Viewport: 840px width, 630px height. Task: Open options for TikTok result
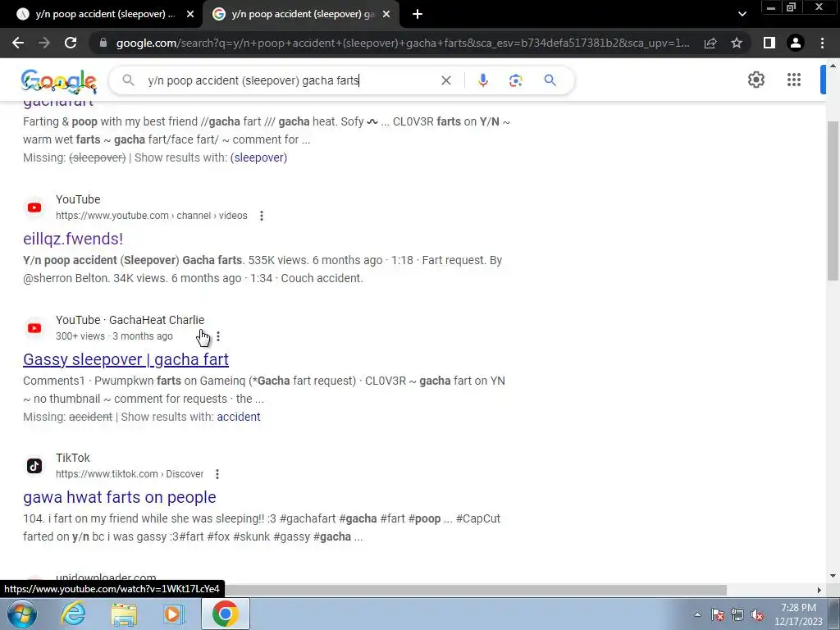[x=217, y=474]
